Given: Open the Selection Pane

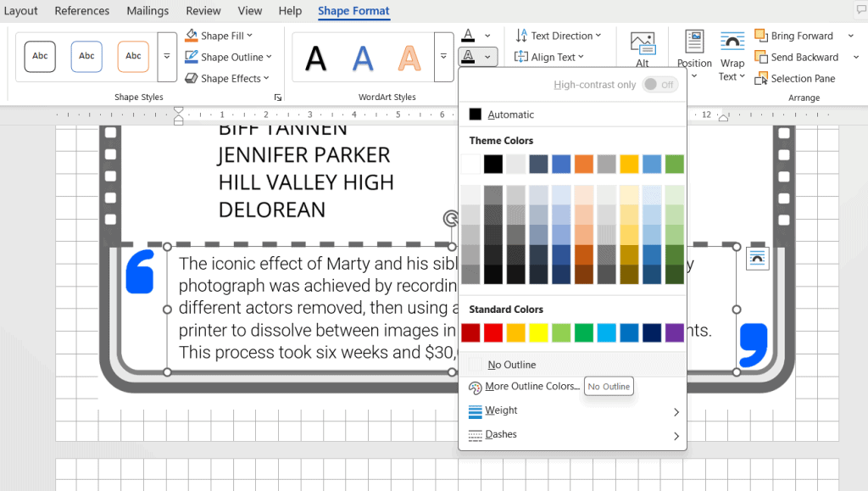Looking at the screenshot, I should click(x=794, y=79).
